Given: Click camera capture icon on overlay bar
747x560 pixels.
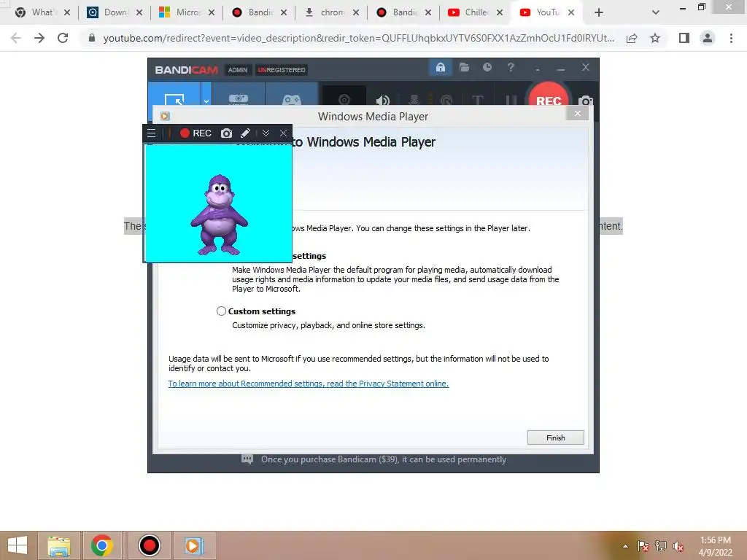Looking at the screenshot, I should tap(226, 133).
